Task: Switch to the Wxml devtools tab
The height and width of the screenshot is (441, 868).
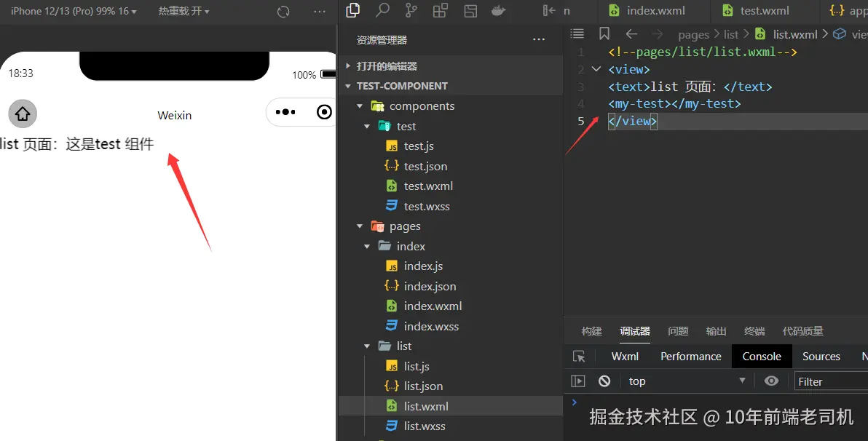Action: pyautogui.click(x=625, y=357)
